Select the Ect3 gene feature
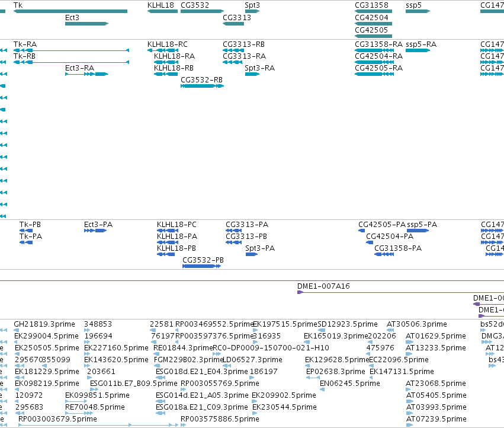Viewport: 504px width, 428px height. coord(87,24)
